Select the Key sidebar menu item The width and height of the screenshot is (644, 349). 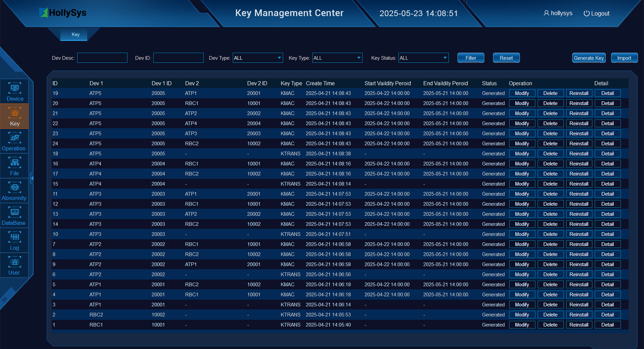coord(14,116)
